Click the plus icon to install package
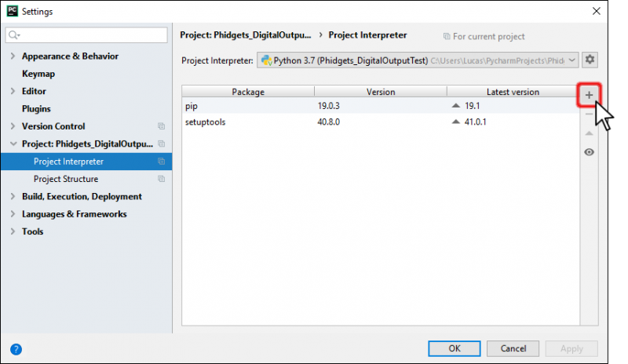Image resolution: width=628 pixels, height=364 pixels. pyautogui.click(x=589, y=95)
